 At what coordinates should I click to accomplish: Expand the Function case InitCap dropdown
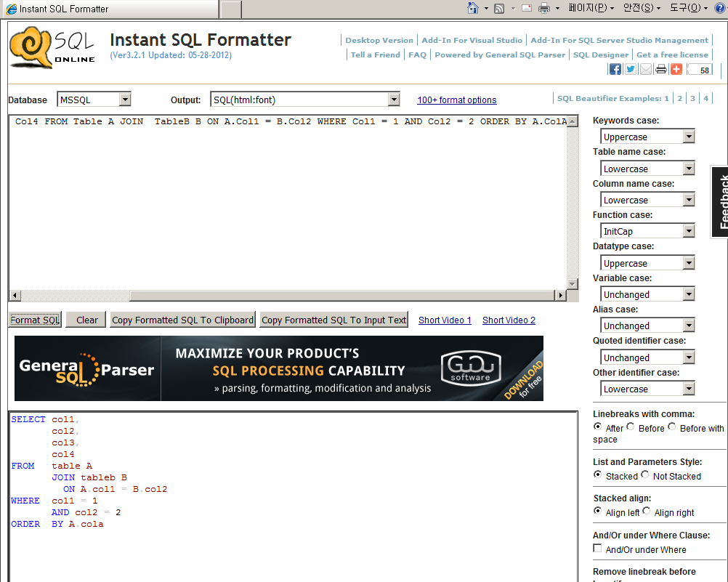(x=647, y=231)
